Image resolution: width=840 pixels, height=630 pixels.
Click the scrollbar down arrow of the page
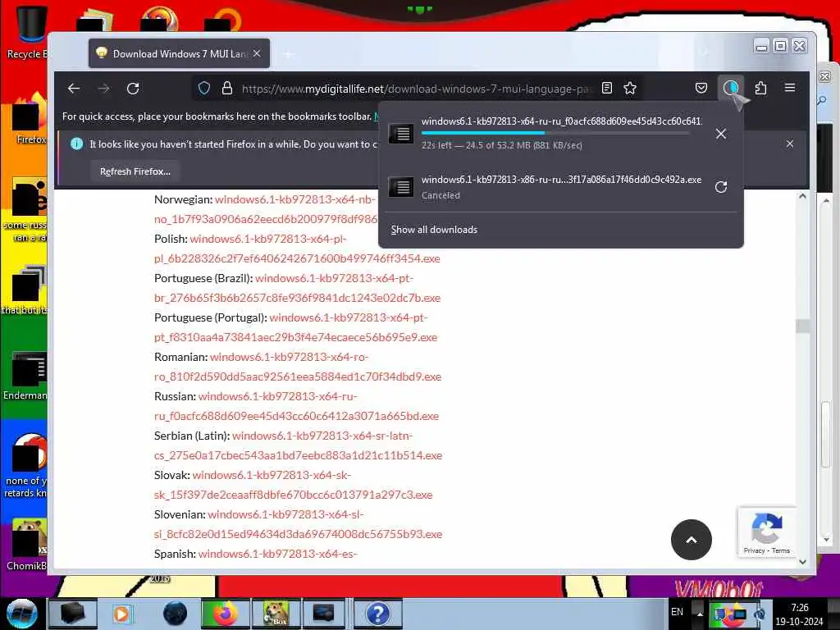[x=802, y=561]
